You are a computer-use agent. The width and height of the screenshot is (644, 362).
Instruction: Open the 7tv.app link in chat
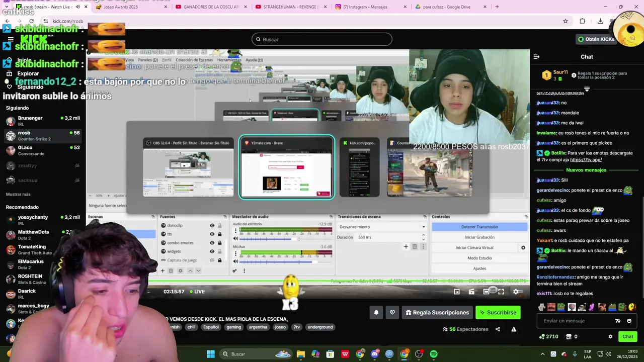(586, 160)
